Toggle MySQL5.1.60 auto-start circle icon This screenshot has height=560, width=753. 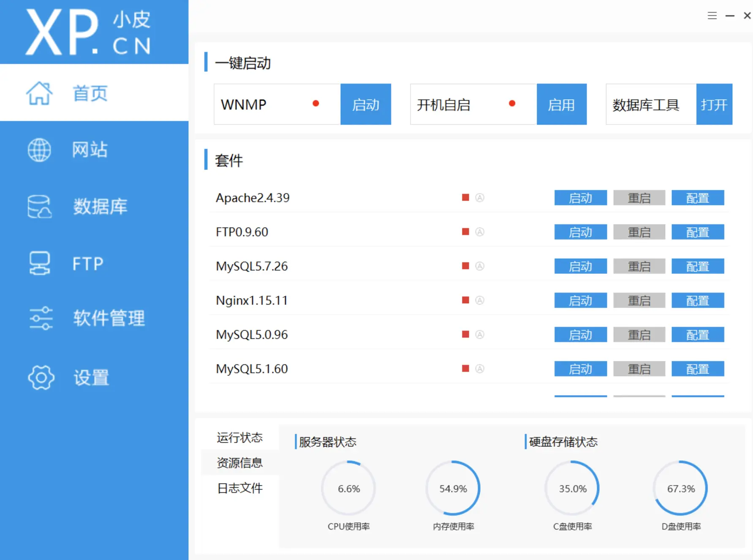(480, 368)
